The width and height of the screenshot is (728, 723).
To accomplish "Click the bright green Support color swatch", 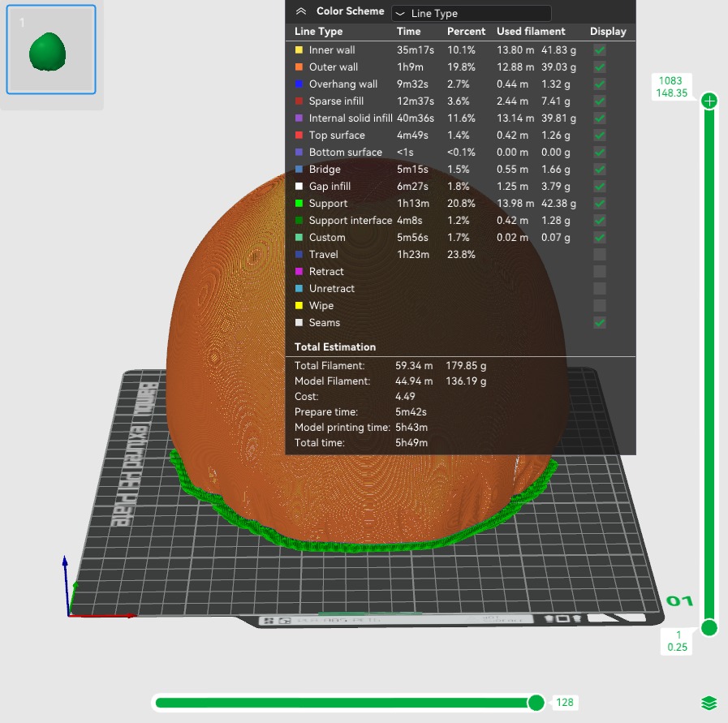I will point(299,203).
